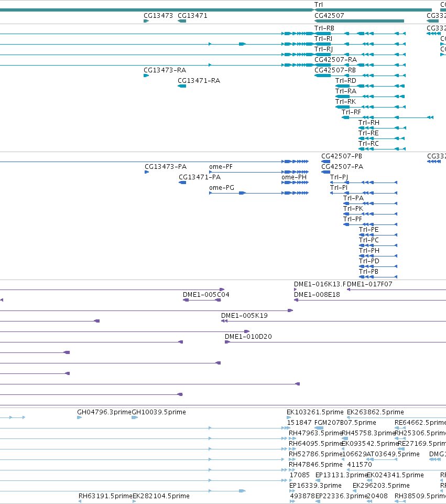The width and height of the screenshot is (446, 504).
Task: Select the CG13471 gene feature
Action: click(182, 21)
